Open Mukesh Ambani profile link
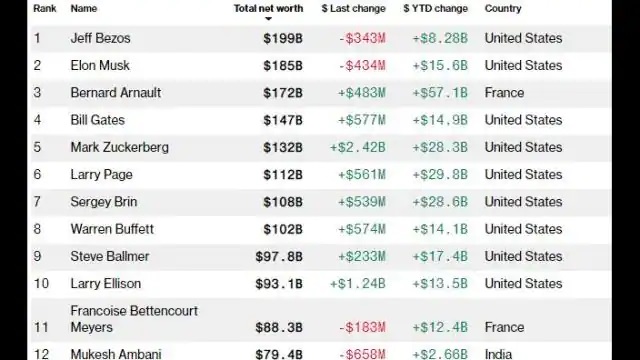This screenshot has width=640, height=360. click(x=116, y=354)
